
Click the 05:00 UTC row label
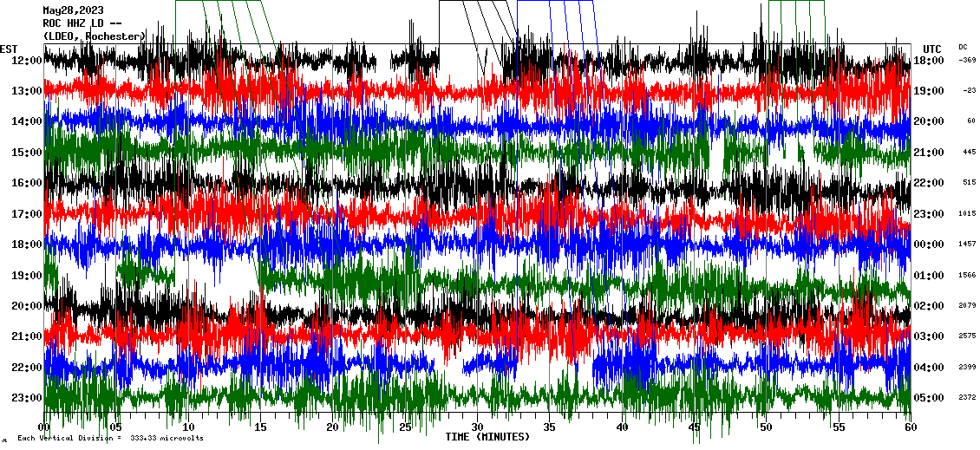(x=930, y=397)
